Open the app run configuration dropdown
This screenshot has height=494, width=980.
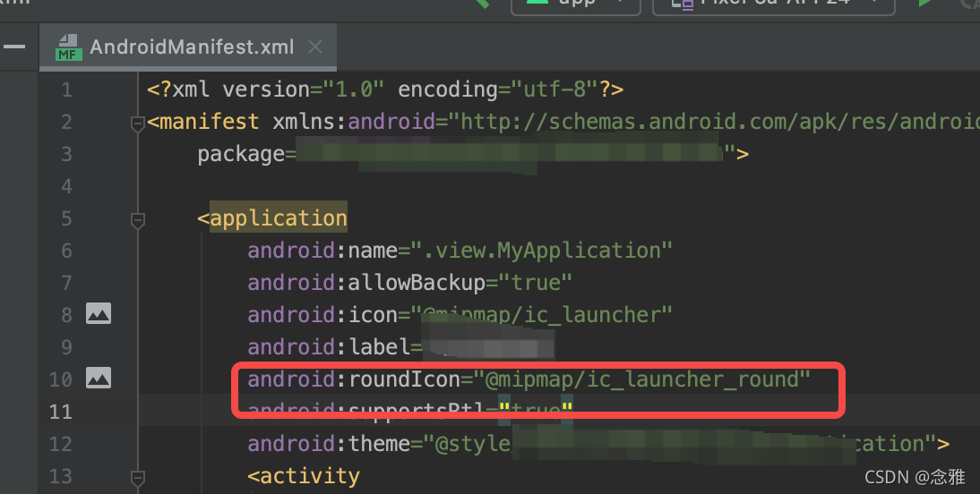(576, 5)
